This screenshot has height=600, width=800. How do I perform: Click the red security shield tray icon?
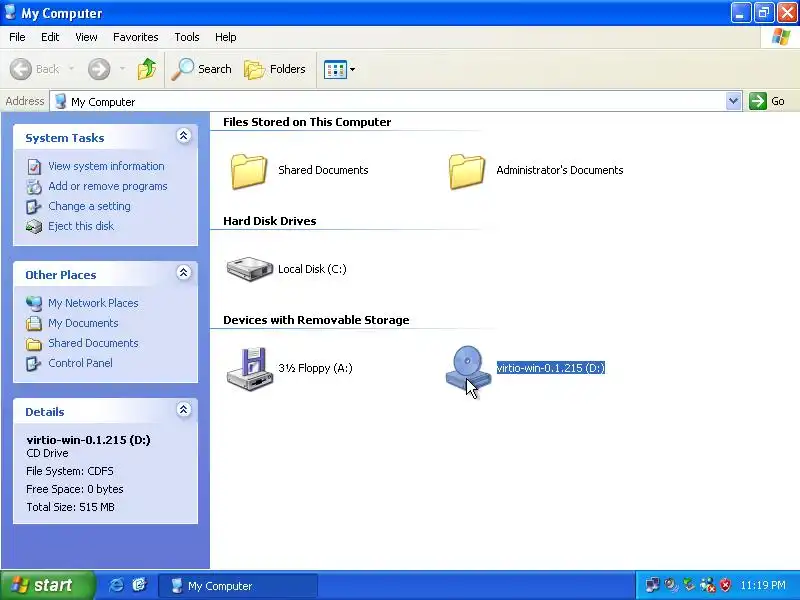click(725, 585)
